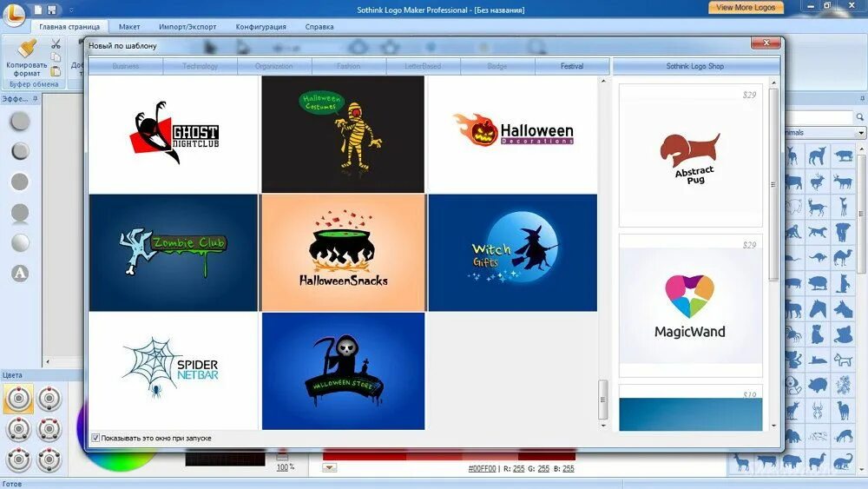Click the scissors Cut icon
Viewport: 868px width, 489px height.
(56, 43)
